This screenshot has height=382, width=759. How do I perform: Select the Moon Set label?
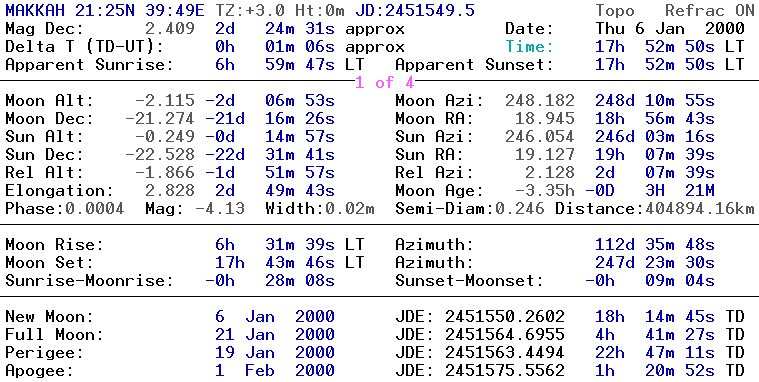coord(50,262)
